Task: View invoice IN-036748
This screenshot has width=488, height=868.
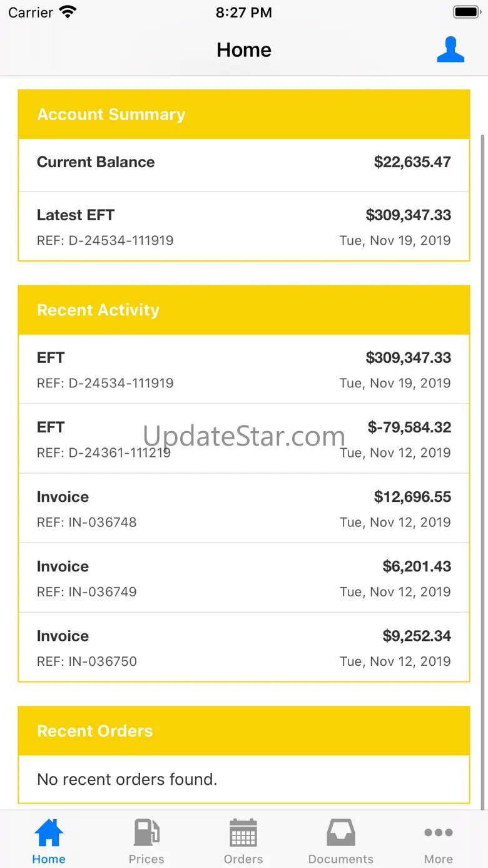Action: 244,508
